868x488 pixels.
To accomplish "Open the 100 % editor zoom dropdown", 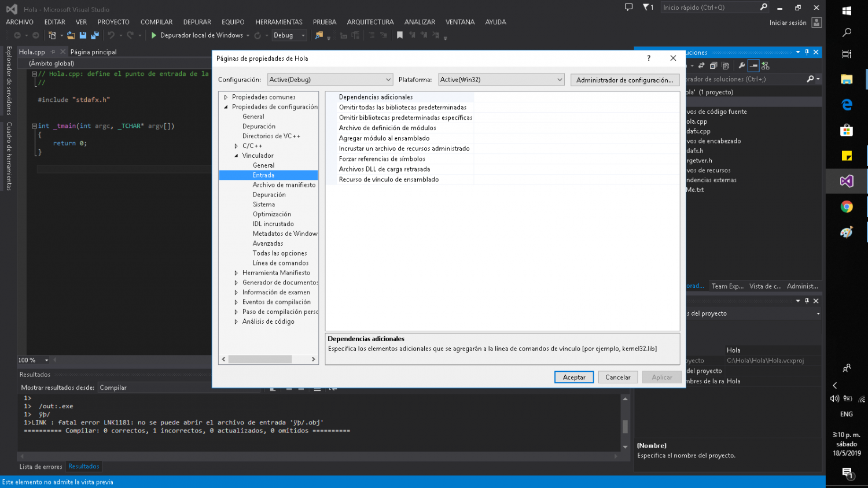I will [x=47, y=360].
